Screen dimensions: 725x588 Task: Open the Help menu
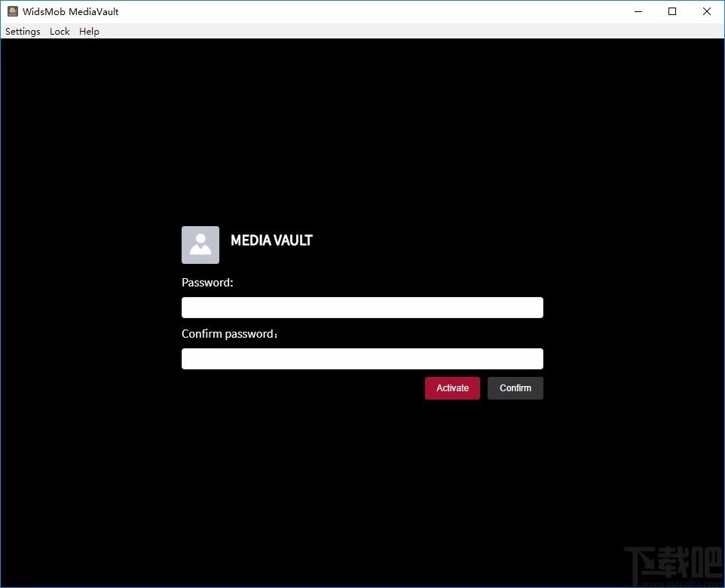point(89,32)
